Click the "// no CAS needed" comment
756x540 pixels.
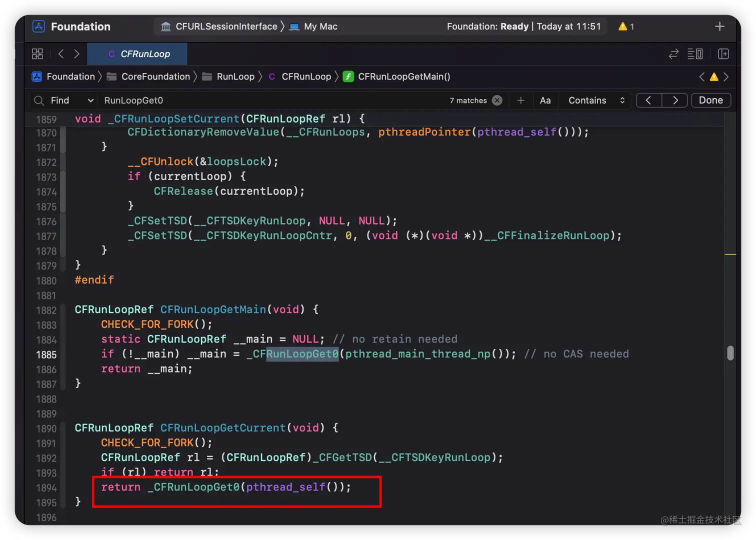(x=576, y=354)
